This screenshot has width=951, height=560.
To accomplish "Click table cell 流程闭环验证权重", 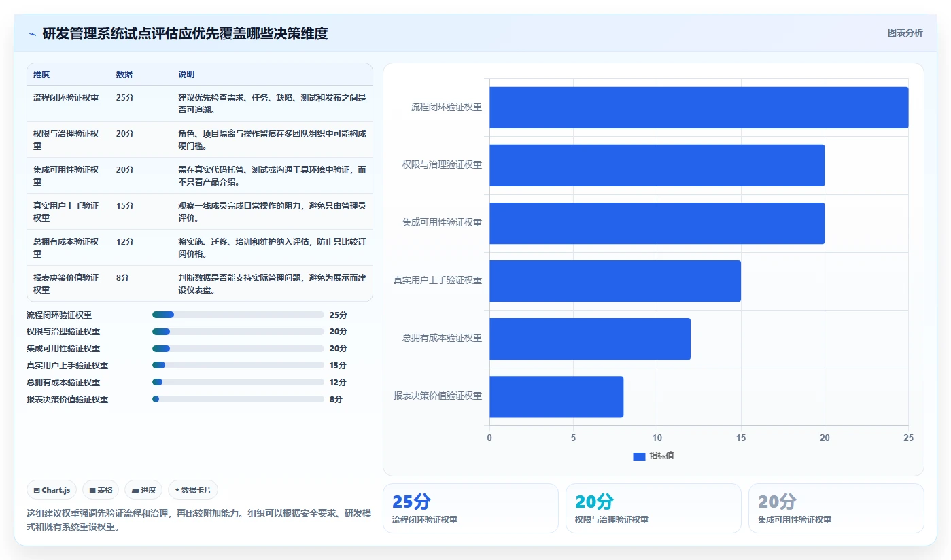I will pos(66,98).
